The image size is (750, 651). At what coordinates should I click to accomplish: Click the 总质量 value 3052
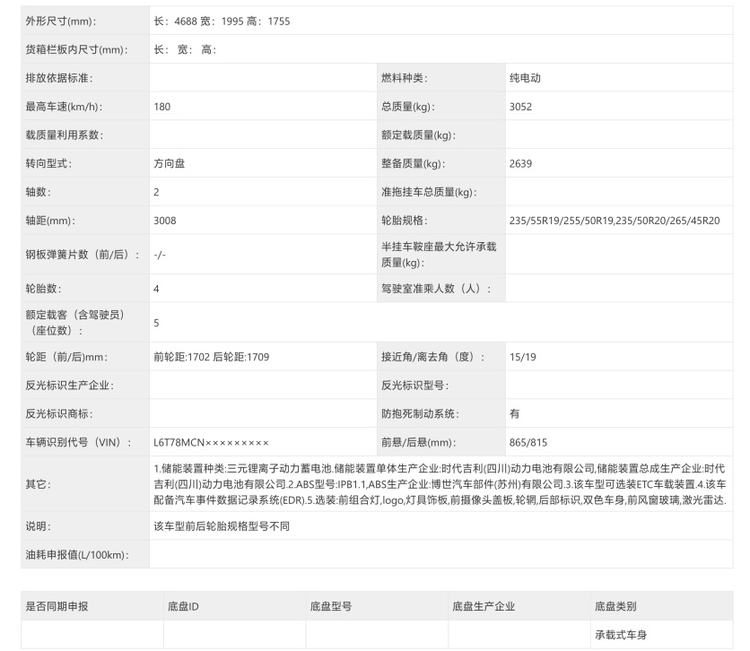click(520, 106)
